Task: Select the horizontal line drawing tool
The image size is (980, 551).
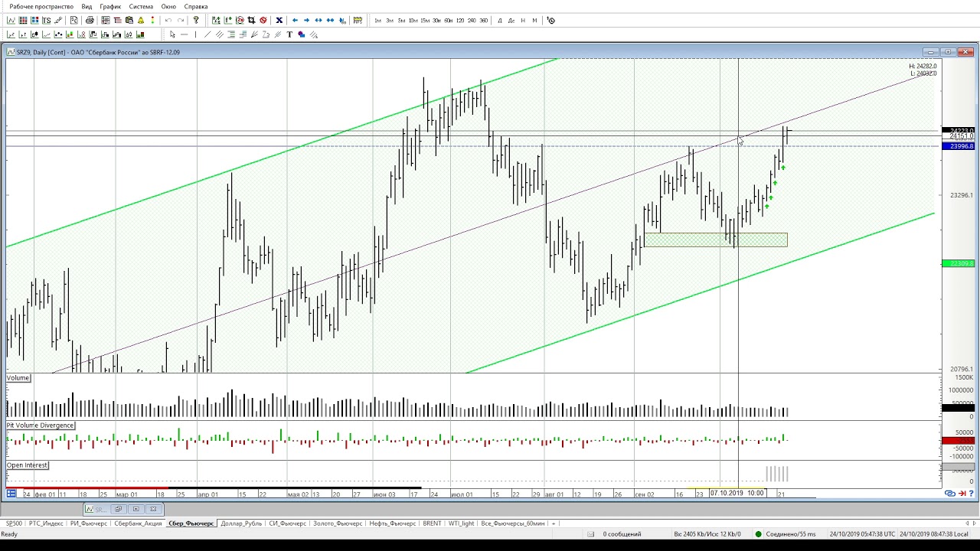Action: point(184,34)
